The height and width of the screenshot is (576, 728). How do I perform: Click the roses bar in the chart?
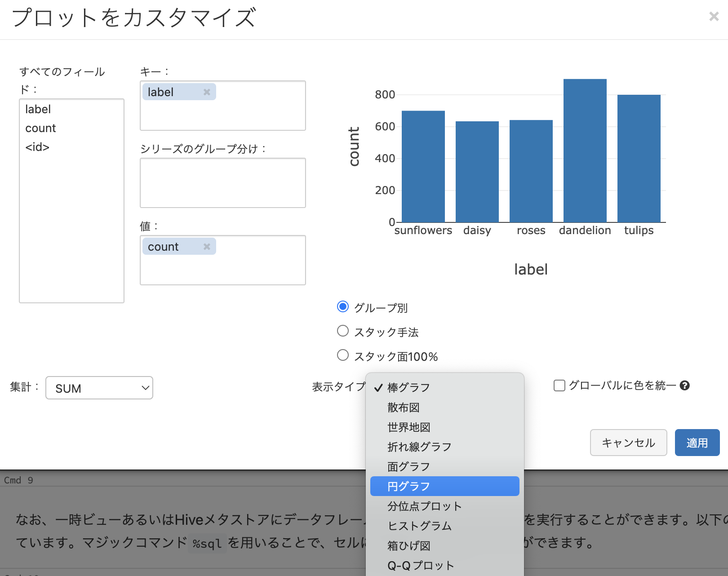[531, 171]
